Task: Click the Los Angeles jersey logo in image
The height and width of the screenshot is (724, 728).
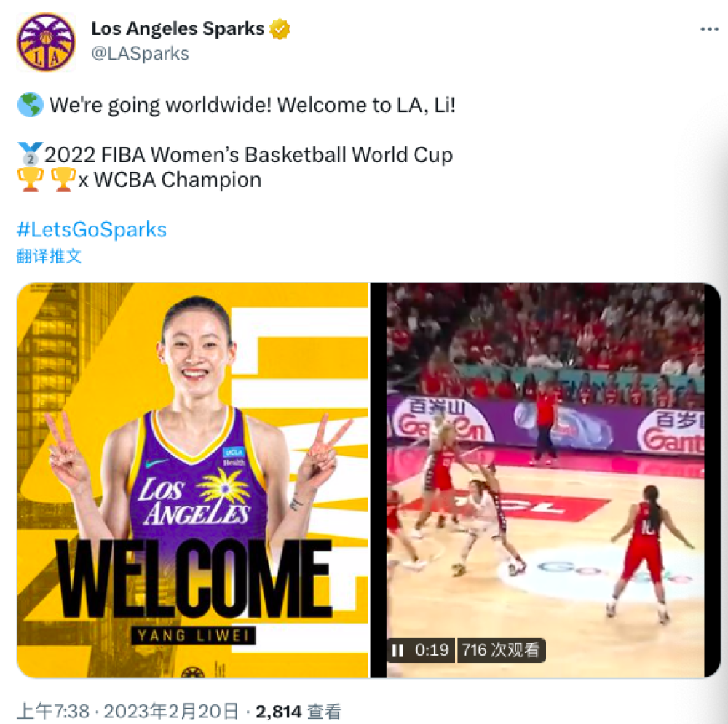Action: 196,498
